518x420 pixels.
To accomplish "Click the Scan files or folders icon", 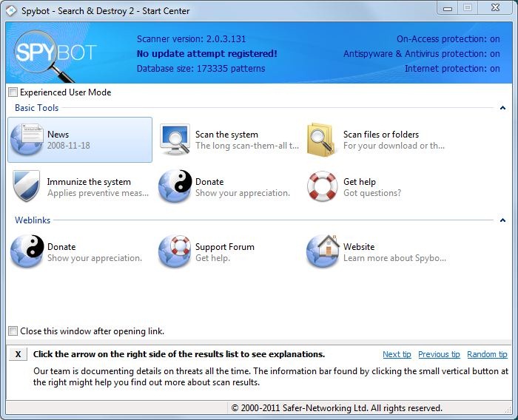I will (x=320, y=139).
